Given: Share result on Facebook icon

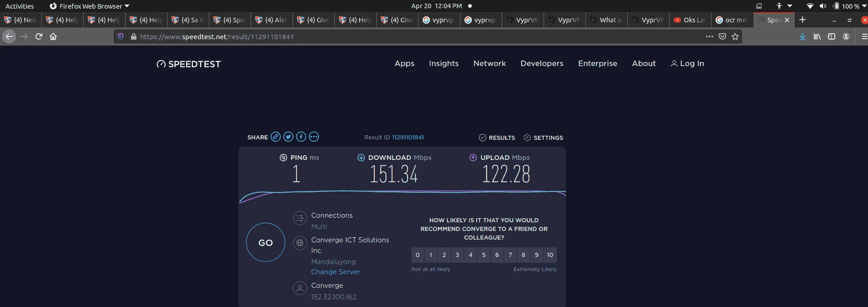Looking at the screenshot, I should pyautogui.click(x=301, y=137).
